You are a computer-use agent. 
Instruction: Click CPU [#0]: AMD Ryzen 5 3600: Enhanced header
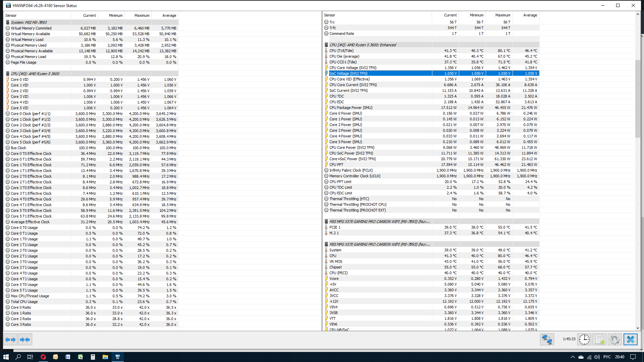tap(362, 45)
